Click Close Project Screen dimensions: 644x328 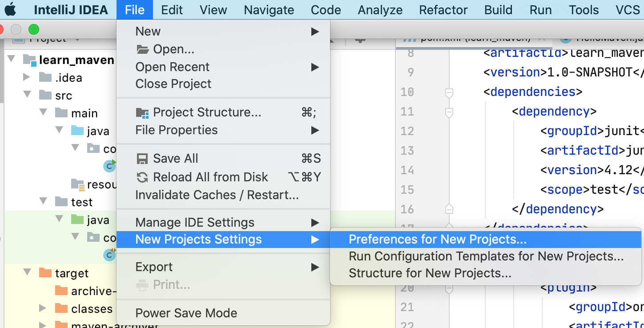173,84
